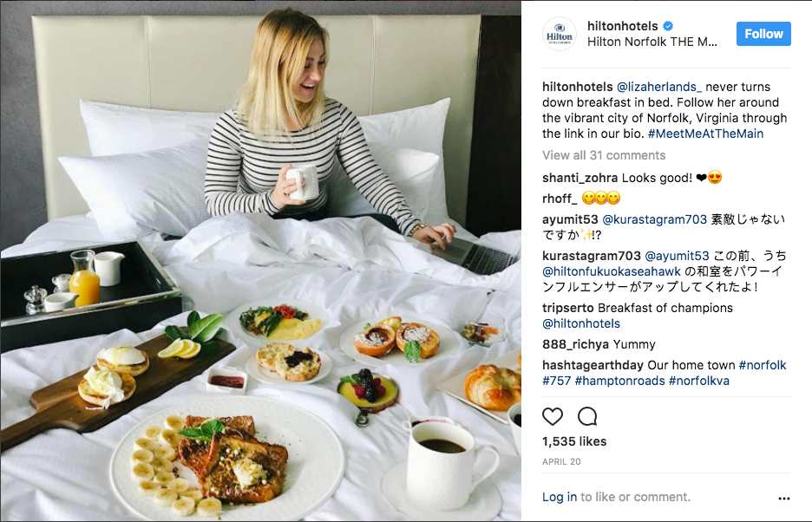Open tripserto commenter profile
This screenshot has height=522, width=812.
point(568,308)
